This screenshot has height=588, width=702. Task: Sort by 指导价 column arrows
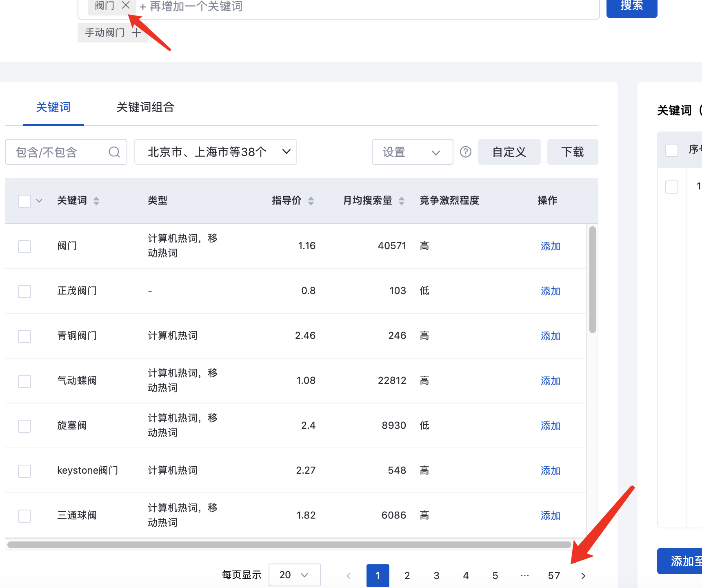point(311,201)
